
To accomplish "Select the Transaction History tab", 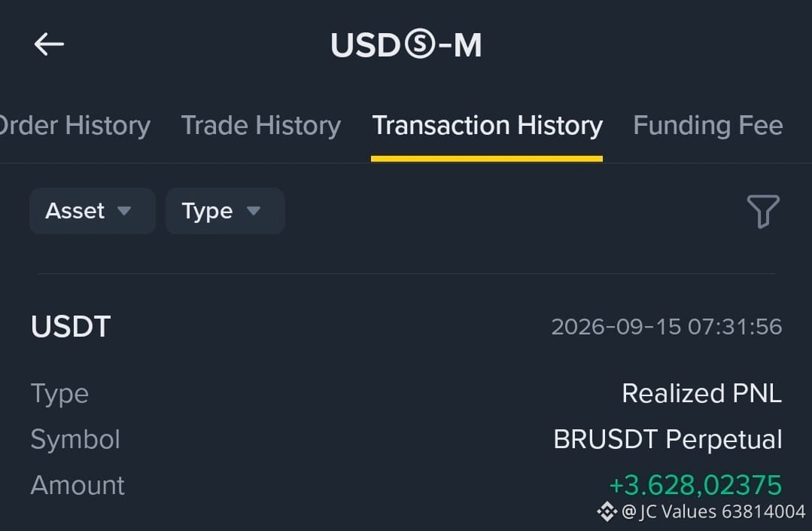I will pos(488,126).
